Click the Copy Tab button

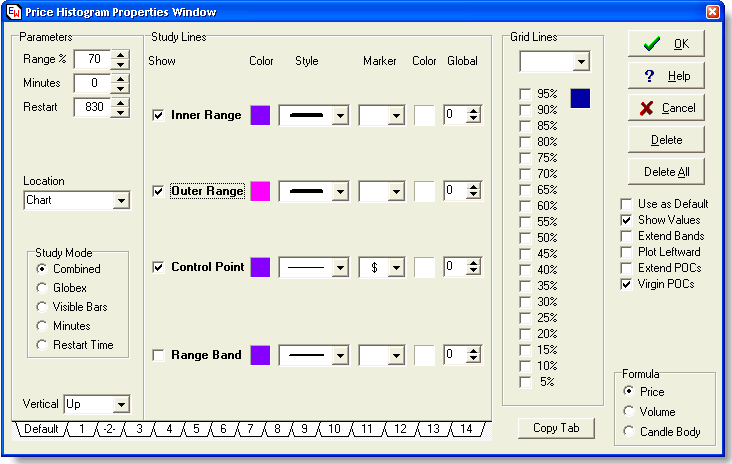556,428
